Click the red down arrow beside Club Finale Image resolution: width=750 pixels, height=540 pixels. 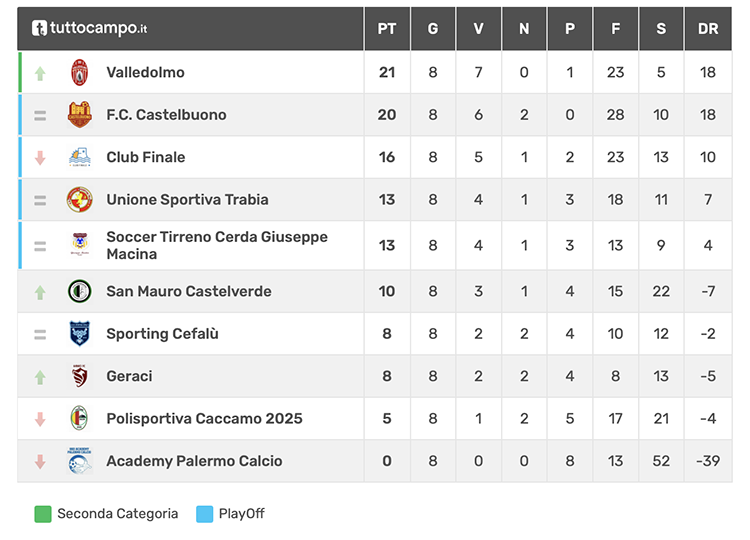[x=40, y=157]
